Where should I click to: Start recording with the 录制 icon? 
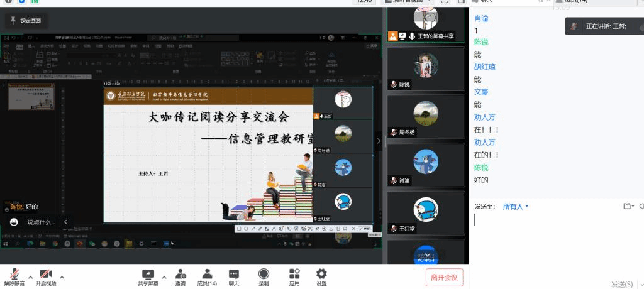(x=264, y=275)
